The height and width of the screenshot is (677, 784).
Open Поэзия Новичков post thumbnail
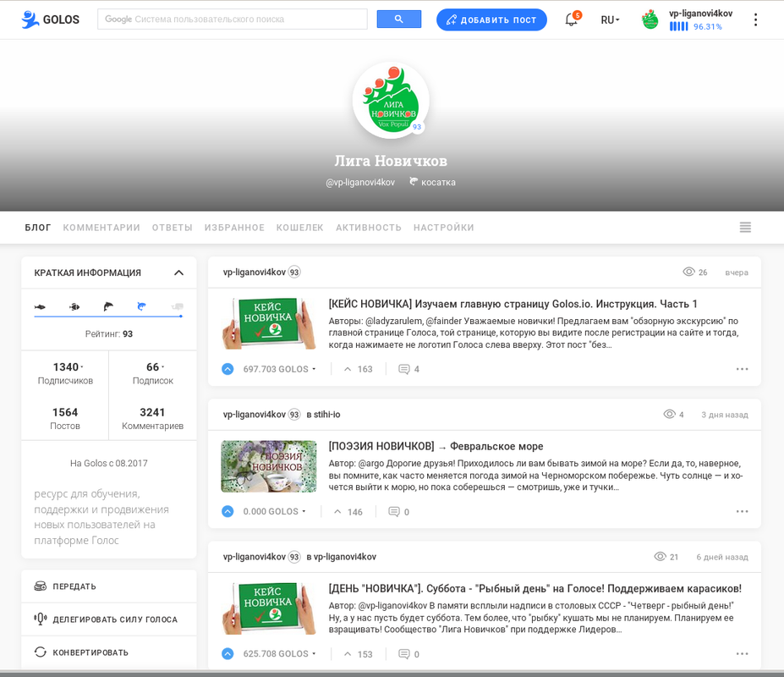coord(269,465)
